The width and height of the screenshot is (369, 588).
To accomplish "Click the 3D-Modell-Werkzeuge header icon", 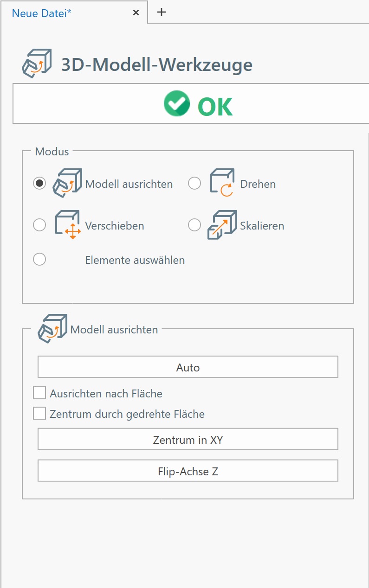I will click(37, 64).
